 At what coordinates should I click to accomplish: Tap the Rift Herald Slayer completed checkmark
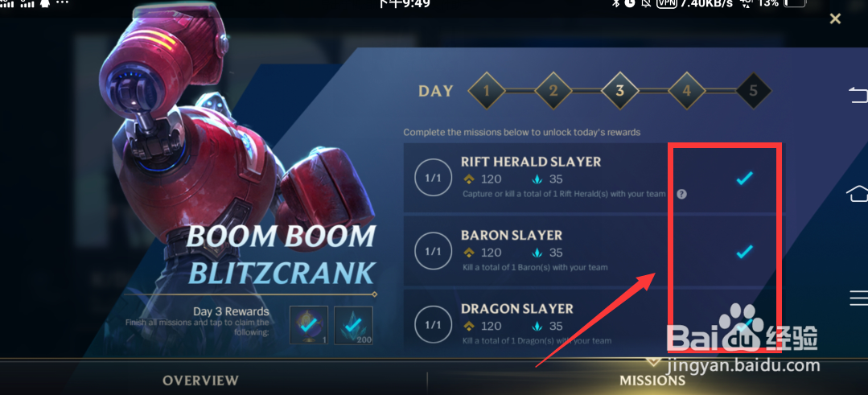745,178
